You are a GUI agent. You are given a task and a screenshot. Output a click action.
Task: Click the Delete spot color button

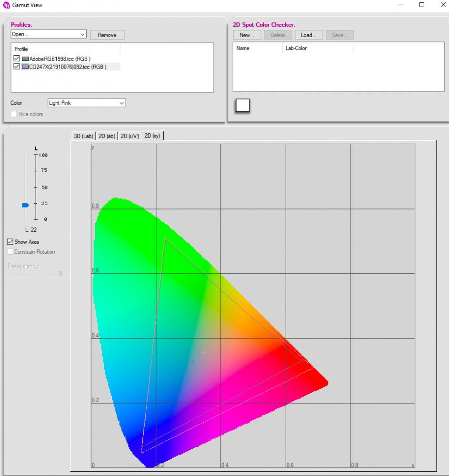tap(278, 35)
